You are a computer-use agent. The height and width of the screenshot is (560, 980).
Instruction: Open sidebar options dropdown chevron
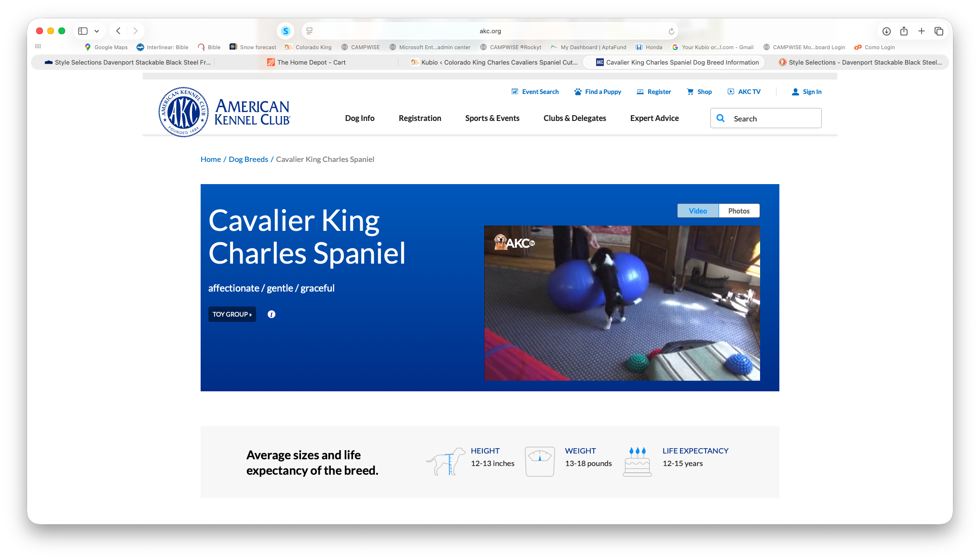[97, 31]
